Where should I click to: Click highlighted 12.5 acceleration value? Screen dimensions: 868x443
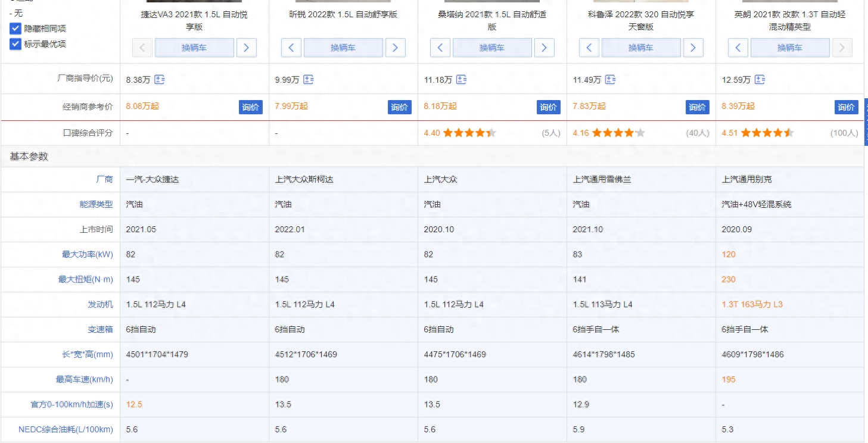[x=134, y=404]
